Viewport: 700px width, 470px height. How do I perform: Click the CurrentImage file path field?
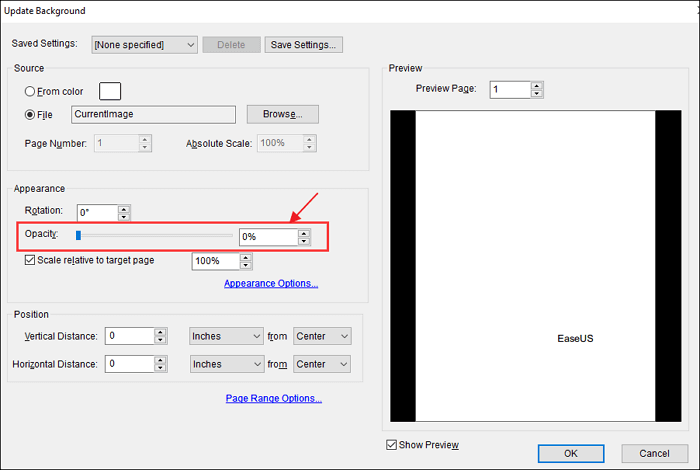(x=153, y=114)
